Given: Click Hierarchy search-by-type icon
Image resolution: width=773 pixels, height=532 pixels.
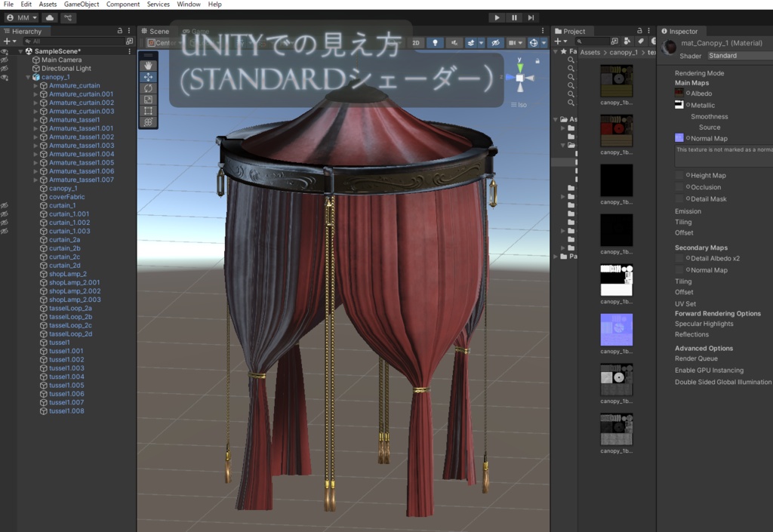Looking at the screenshot, I should (x=130, y=42).
